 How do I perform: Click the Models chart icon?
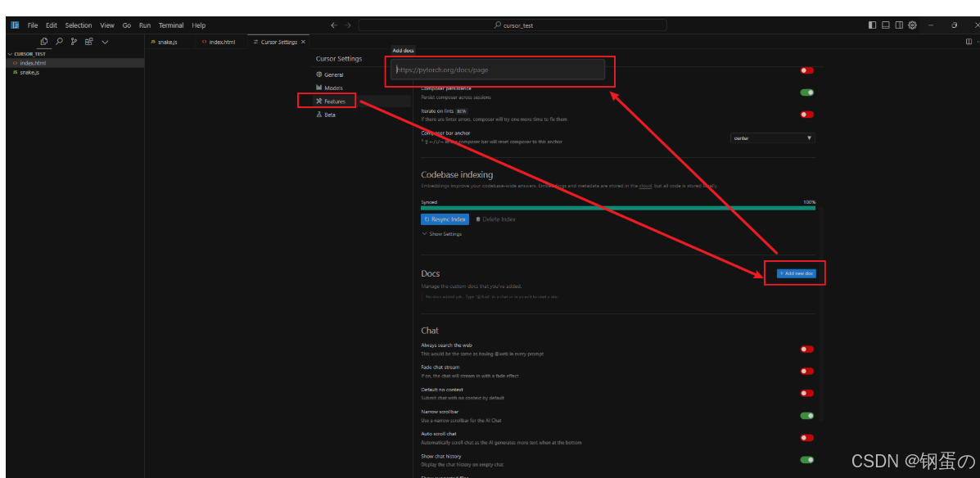click(319, 88)
